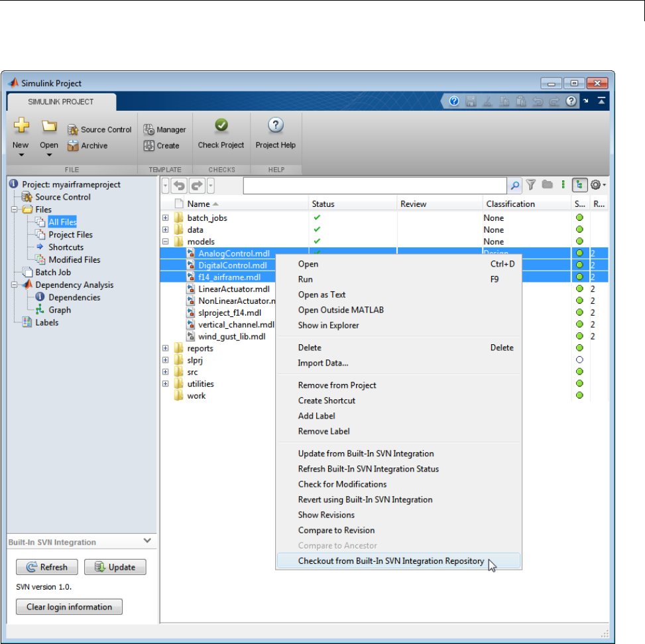Click the Archive ribbon item
Screen dimensions: 645x644
coord(88,146)
